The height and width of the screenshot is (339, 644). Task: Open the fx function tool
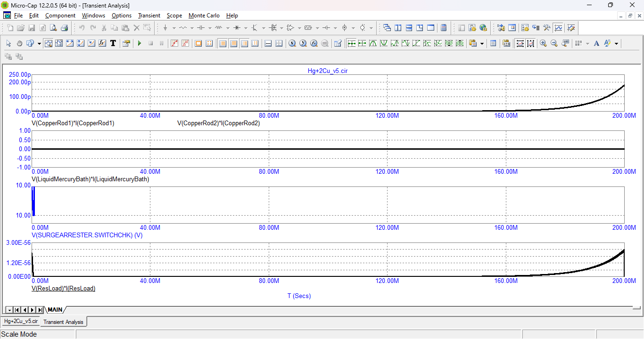coord(102,43)
